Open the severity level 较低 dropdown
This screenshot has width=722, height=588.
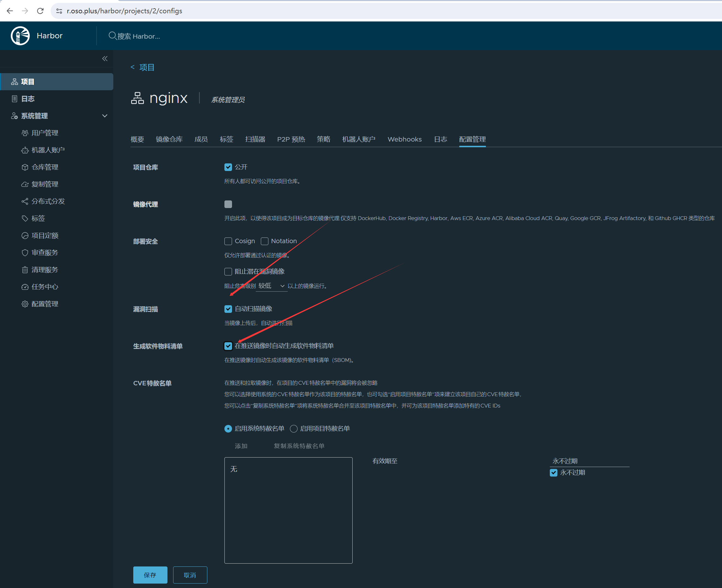(x=271, y=286)
